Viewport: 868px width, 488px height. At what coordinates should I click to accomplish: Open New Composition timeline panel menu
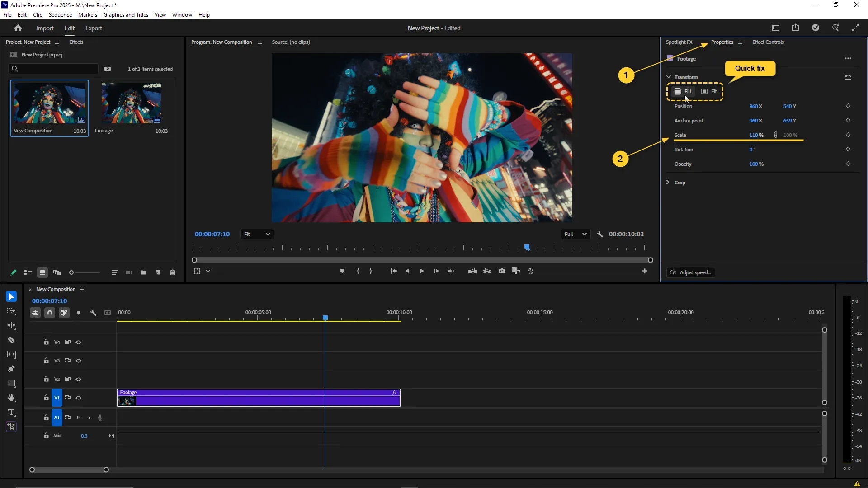tap(82, 289)
